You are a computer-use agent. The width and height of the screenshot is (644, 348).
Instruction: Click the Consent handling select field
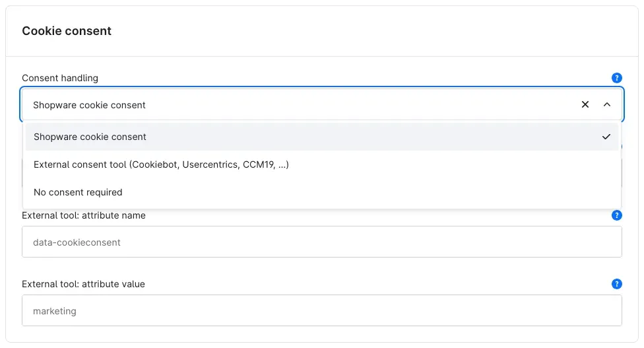click(x=322, y=104)
